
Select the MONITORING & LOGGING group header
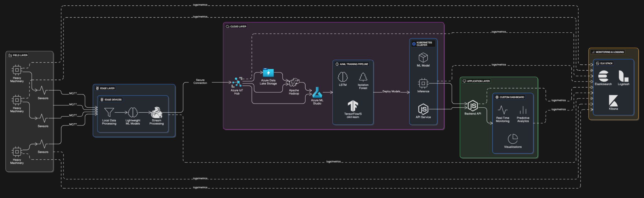pos(608,52)
